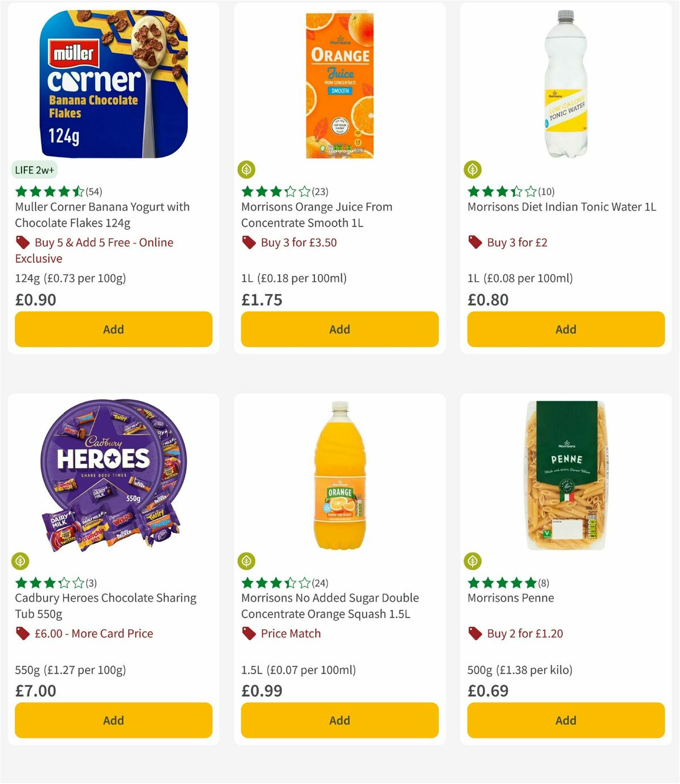This screenshot has height=784, width=680.
Task: Add Morrisons Orange Juice to basket
Action: click(x=339, y=329)
